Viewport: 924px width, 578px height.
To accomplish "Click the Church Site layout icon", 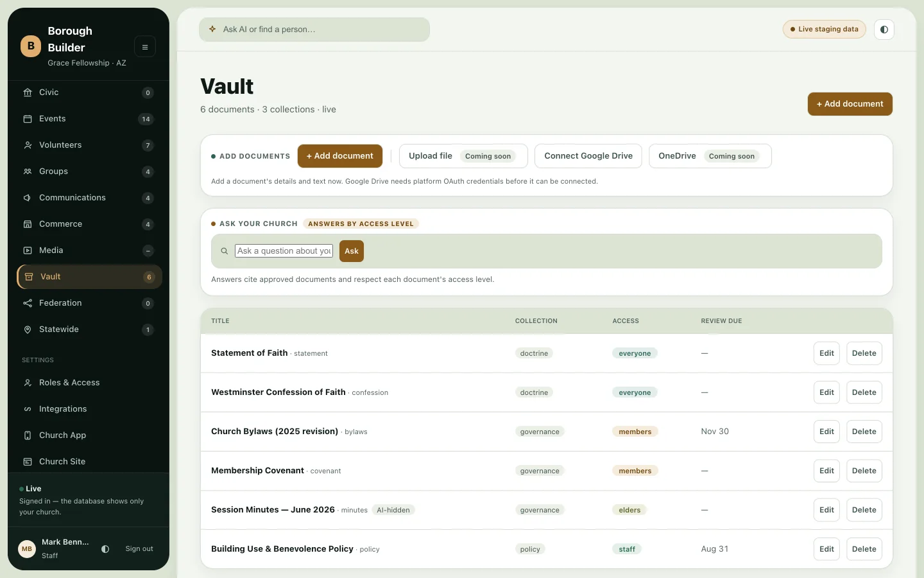I will click(x=28, y=462).
